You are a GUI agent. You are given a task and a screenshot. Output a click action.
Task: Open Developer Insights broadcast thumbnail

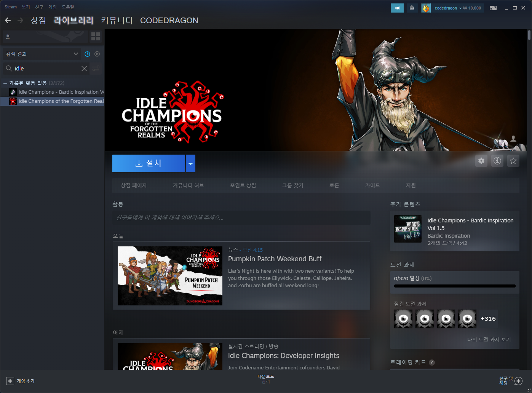click(170, 356)
